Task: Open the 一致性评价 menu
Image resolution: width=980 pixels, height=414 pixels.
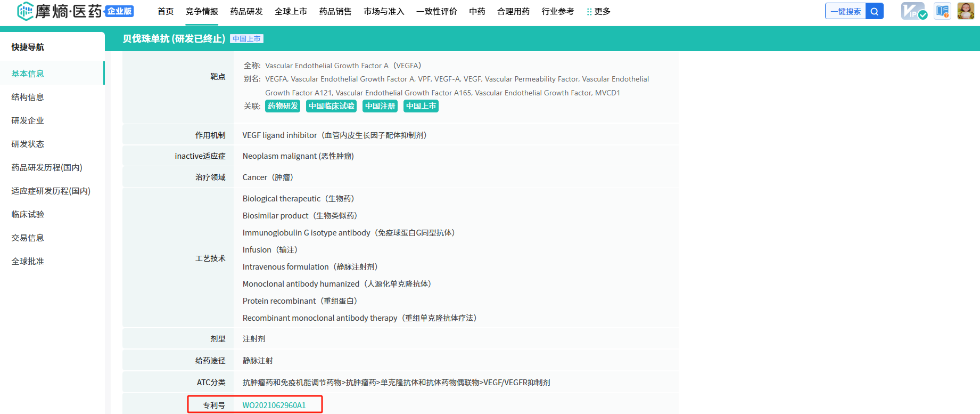Action: 437,11
